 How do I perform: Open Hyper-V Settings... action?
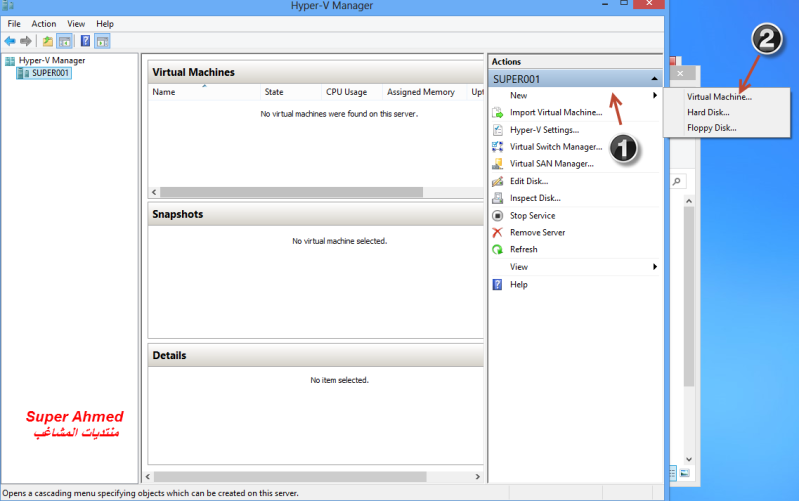(x=544, y=130)
